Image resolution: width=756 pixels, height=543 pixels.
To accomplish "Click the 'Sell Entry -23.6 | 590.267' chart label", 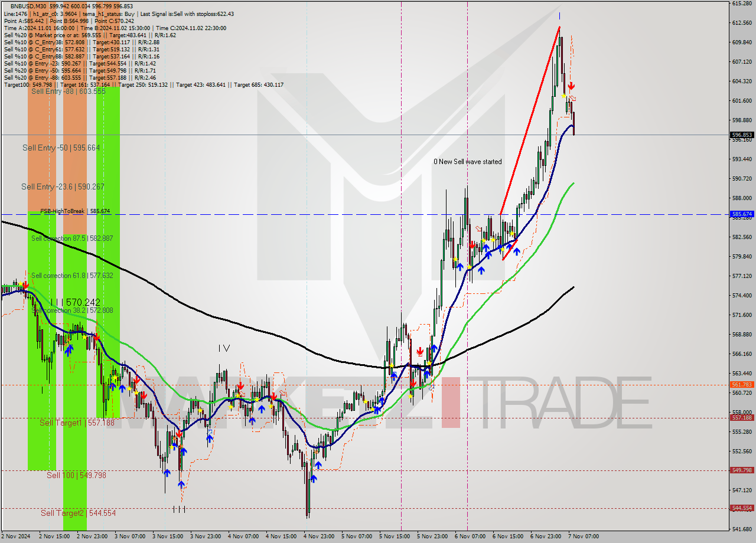I will pos(63,187).
